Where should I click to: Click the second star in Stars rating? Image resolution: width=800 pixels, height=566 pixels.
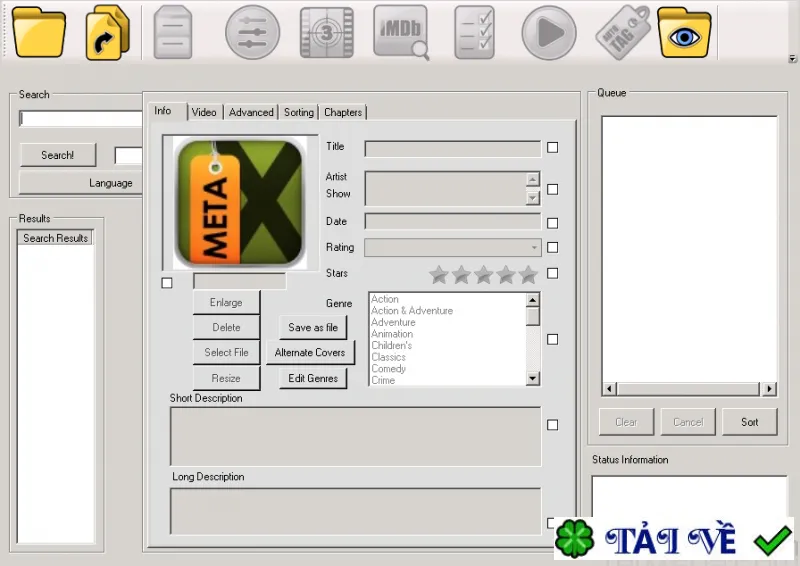tap(461, 275)
